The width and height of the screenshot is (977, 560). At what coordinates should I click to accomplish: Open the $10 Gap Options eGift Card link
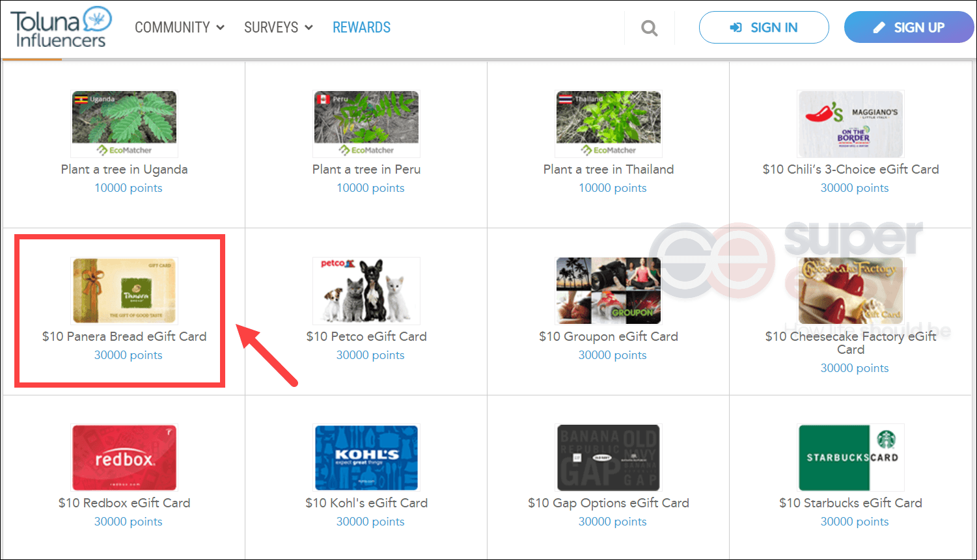[609, 503]
